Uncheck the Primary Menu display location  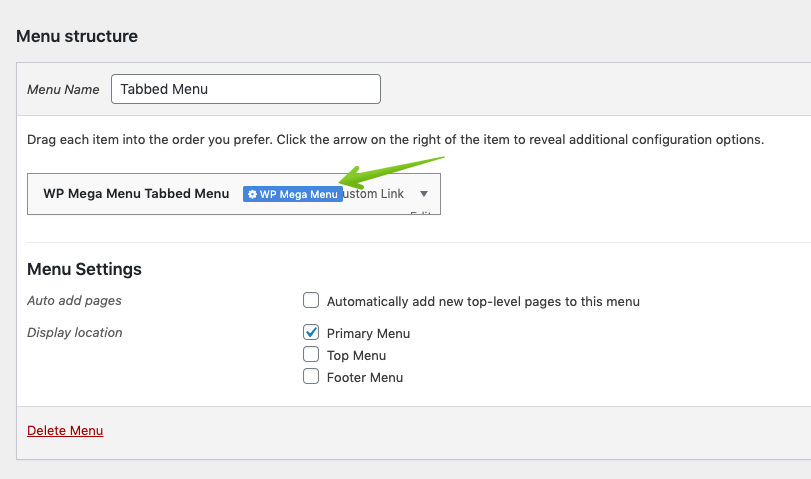[311, 332]
